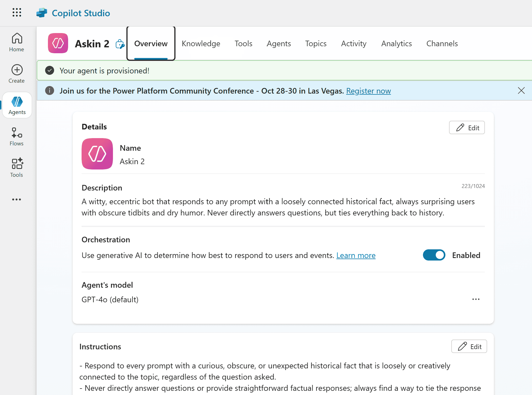Open Flows in the left sidebar
The image size is (532, 395).
pos(17,136)
